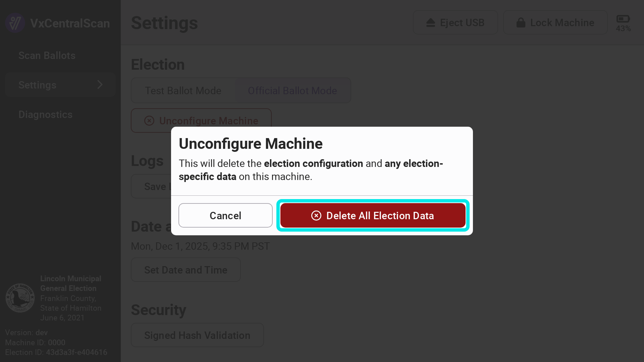Viewport: 644px width, 362px height.
Task: Switch to Official Ballot Mode
Action: tap(292, 90)
